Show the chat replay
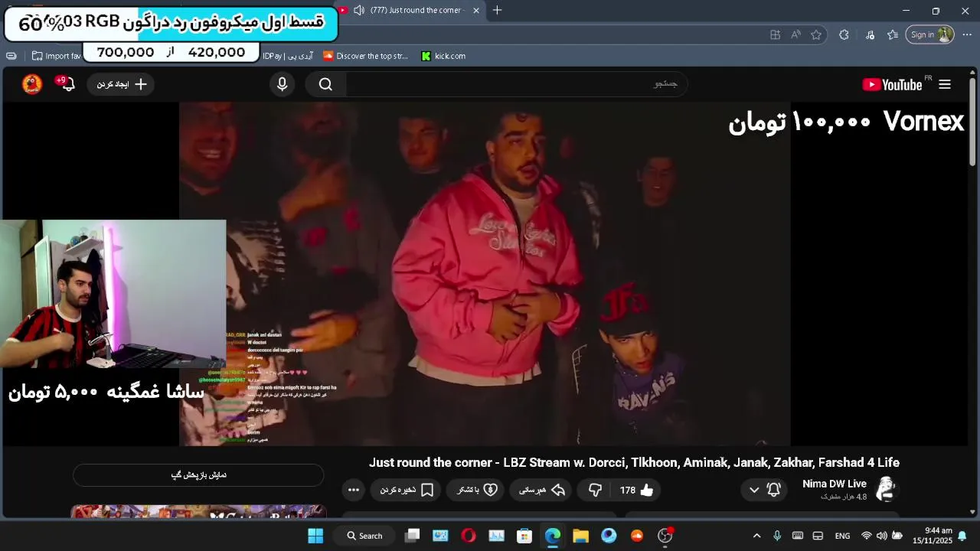 [x=198, y=475]
